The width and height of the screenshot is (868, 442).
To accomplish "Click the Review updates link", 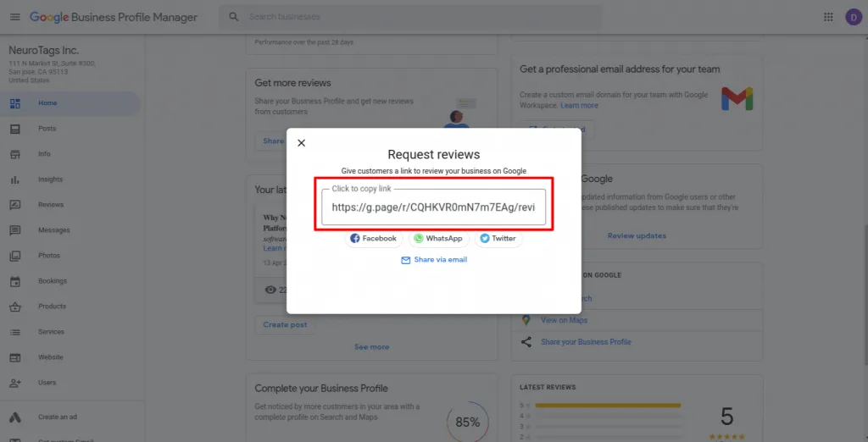I will point(637,236).
